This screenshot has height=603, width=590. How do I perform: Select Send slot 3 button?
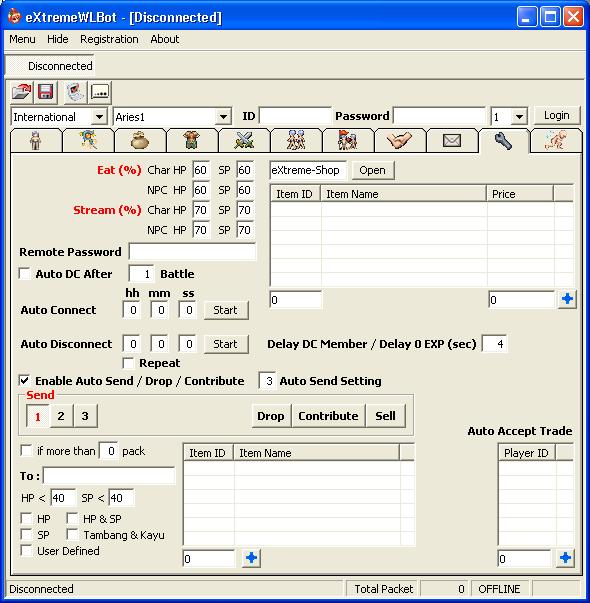(85, 416)
